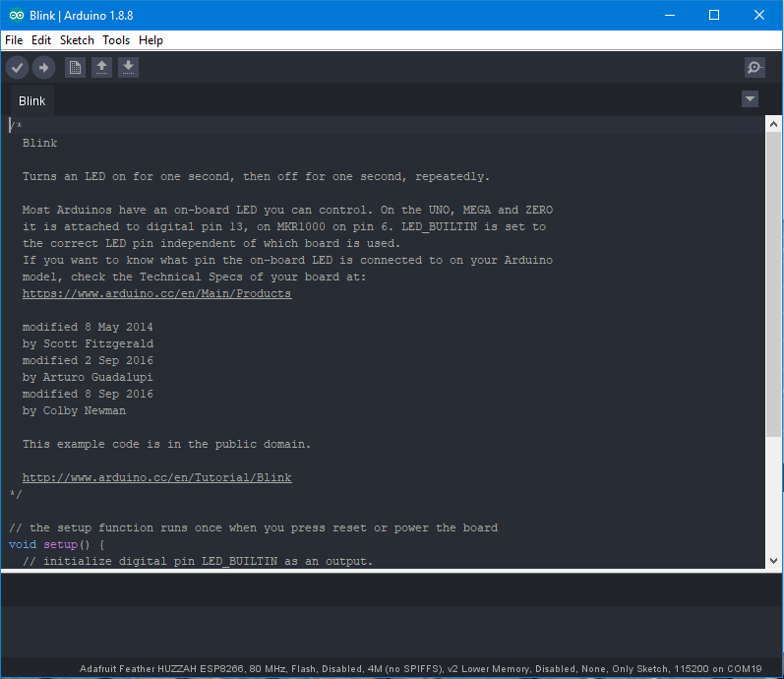Click the 'by Arturo Guadalupi' comment line
The height and width of the screenshot is (679, 784).
[x=88, y=377]
